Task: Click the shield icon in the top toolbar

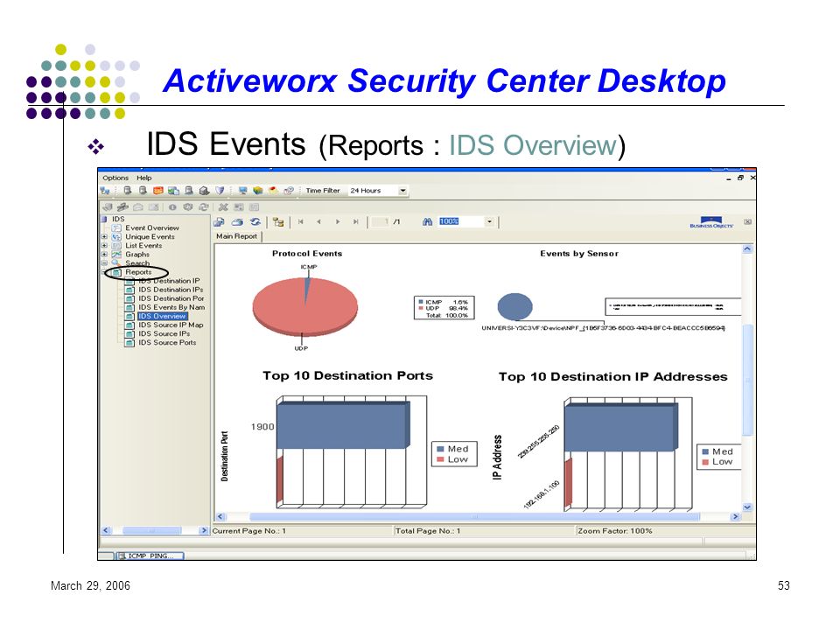Action: [x=220, y=191]
